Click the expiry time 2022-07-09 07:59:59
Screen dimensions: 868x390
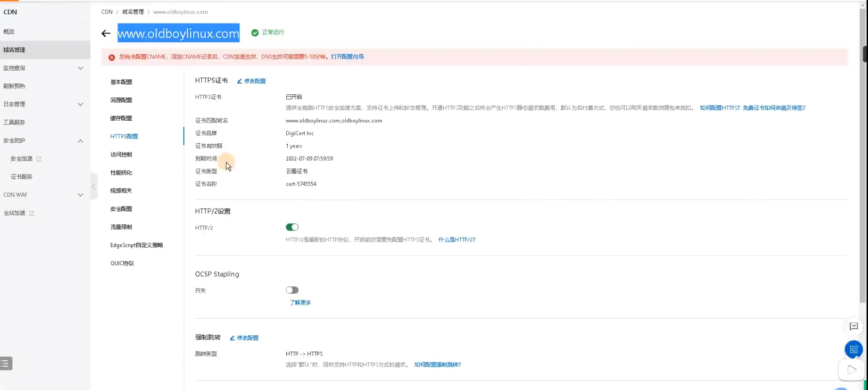point(309,159)
